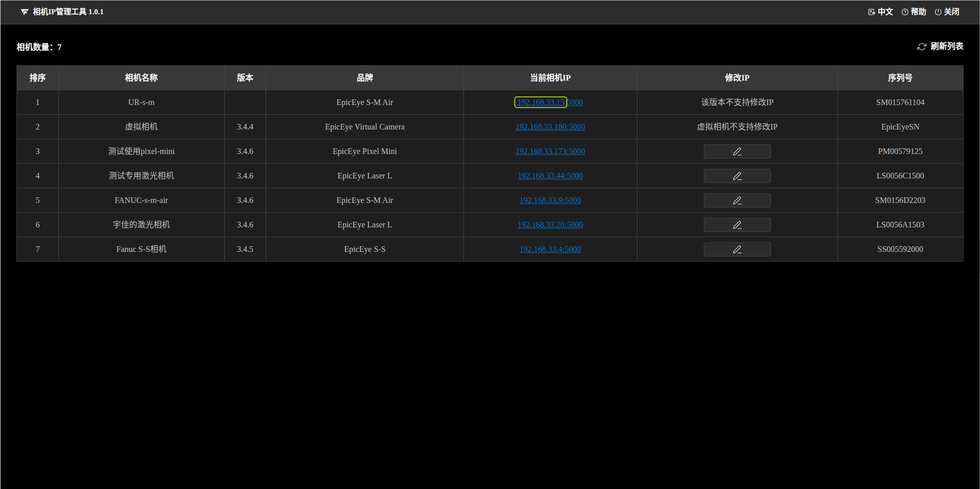980x489 pixels.
Task: Click the refresh list icon
Action: click(x=921, y=47)
